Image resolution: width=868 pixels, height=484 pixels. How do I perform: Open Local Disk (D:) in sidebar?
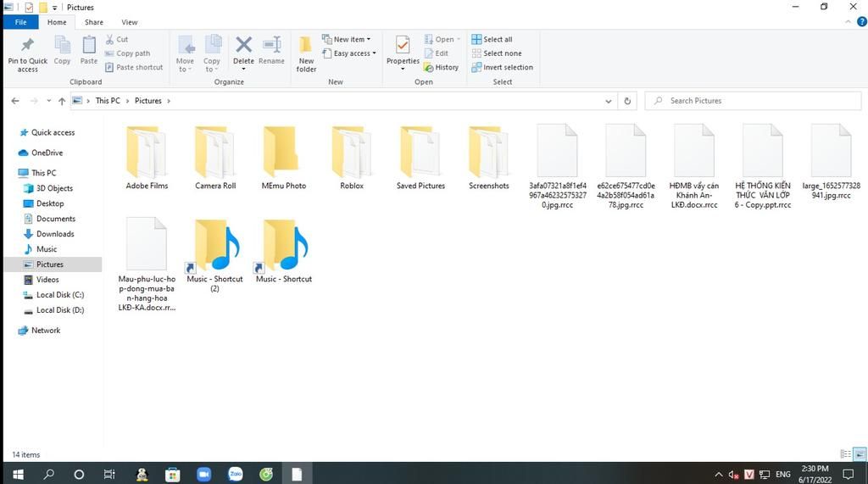[x=53, y=310]
